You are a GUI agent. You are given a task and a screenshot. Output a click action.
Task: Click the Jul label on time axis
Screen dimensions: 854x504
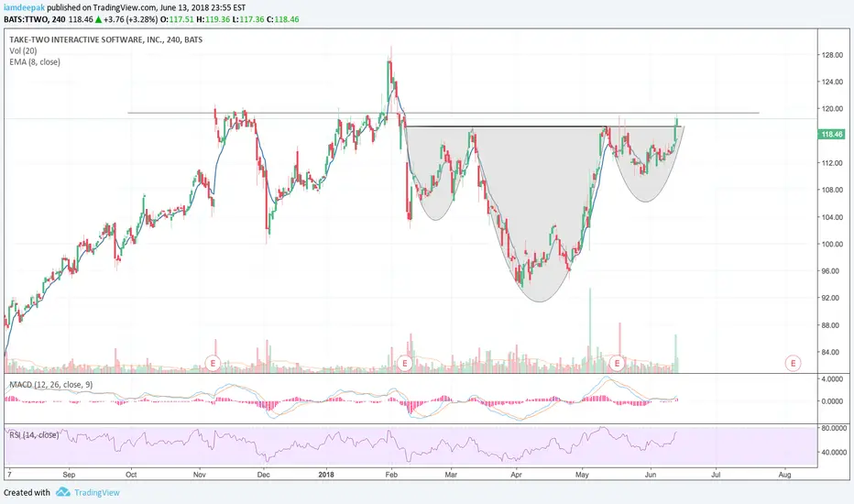click(x=716, y=475)
